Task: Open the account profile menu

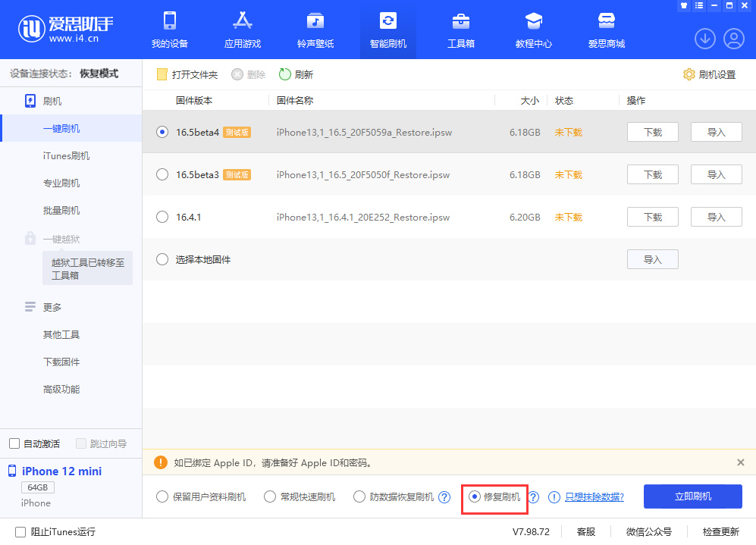Action: 732,38
